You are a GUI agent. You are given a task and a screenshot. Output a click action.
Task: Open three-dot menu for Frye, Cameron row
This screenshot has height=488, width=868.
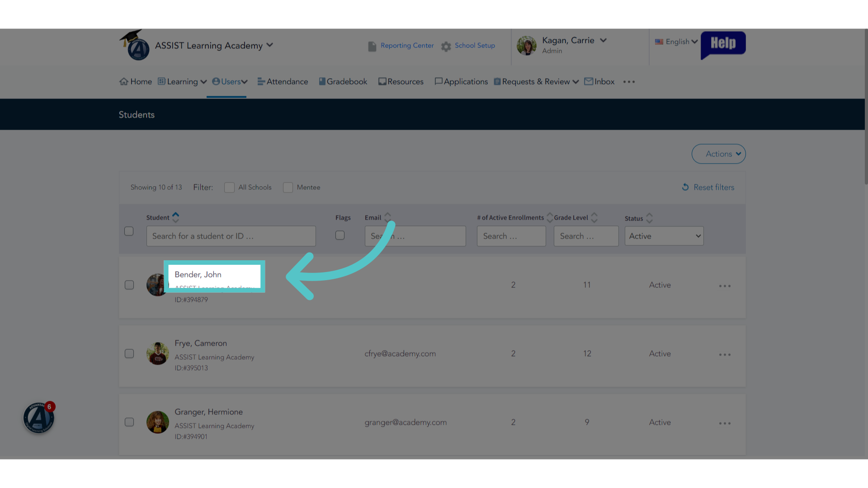pos(725,355)
